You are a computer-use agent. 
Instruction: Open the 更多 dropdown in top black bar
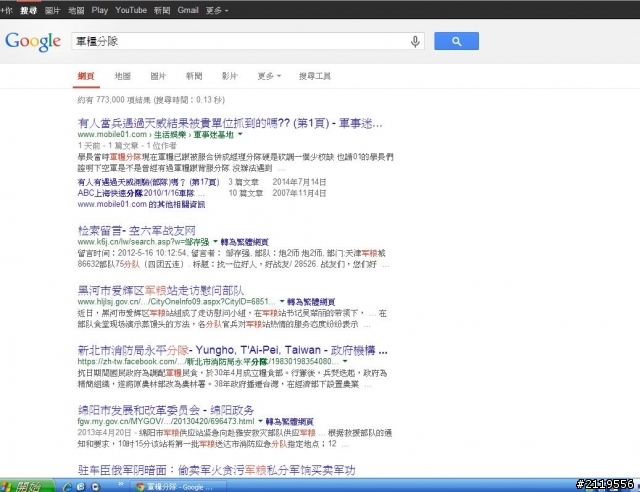(x=217, y=10)
